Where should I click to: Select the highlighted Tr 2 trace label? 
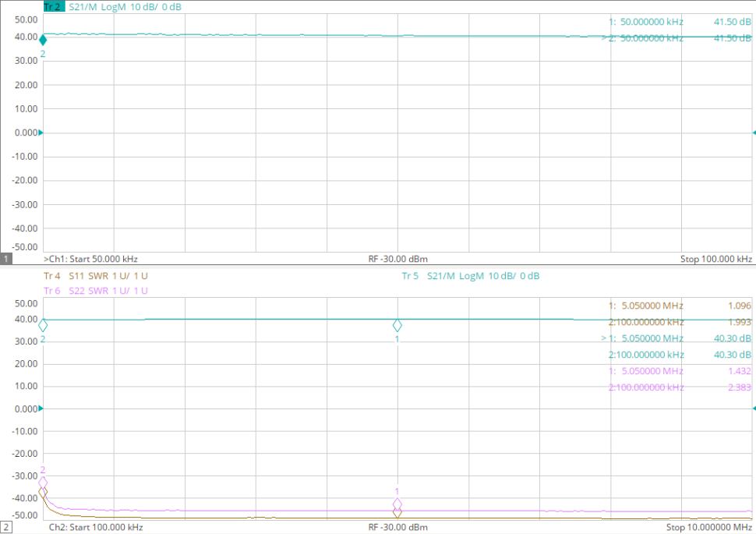54,7
